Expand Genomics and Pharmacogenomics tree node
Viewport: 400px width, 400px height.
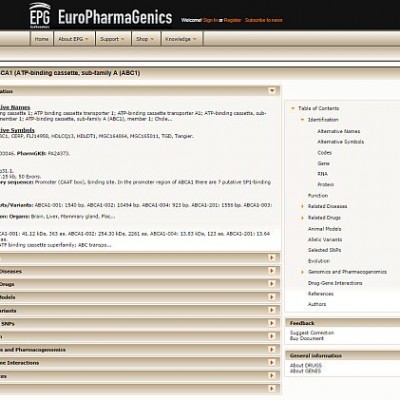point(303,272)
